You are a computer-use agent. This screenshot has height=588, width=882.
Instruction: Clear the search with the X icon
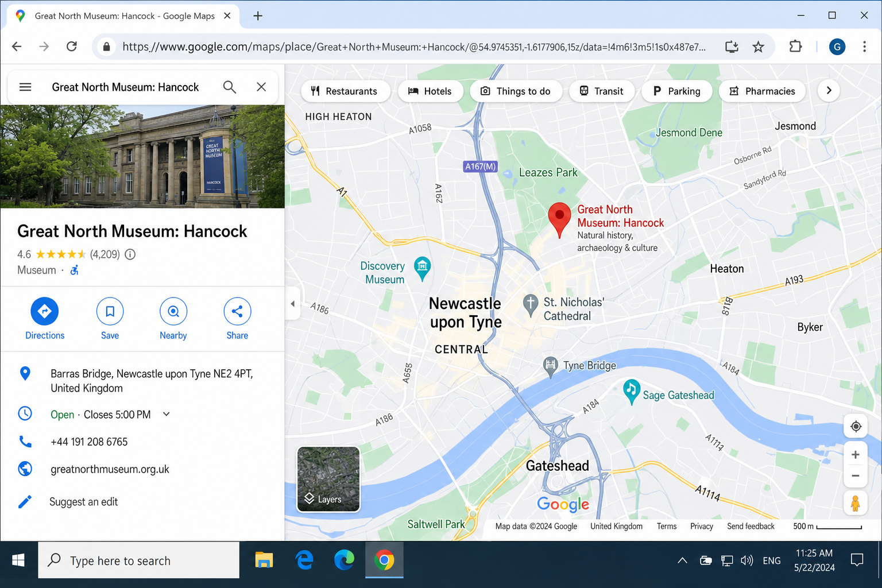click(261, 87)
